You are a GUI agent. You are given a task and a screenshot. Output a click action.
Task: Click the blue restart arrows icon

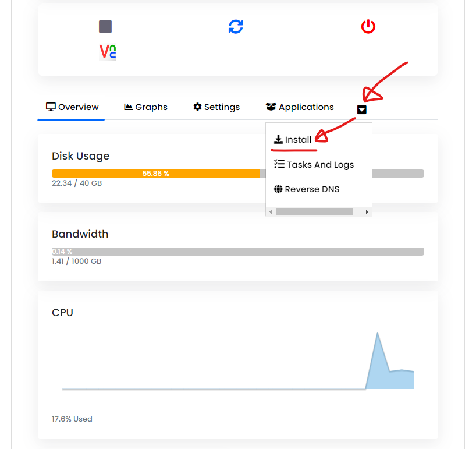click(236, 27)
